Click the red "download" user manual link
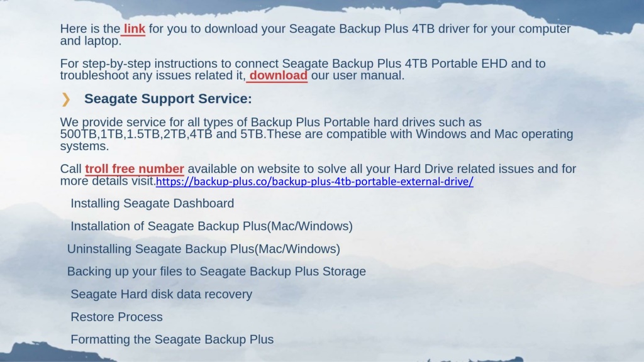Viewport: 644px width, 362px height. coord(278,75)
